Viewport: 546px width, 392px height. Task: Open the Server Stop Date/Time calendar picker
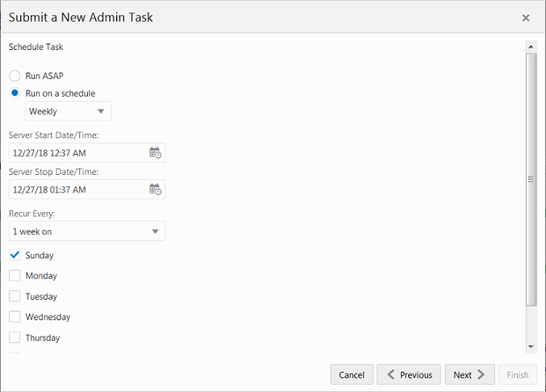pos(156,190)
